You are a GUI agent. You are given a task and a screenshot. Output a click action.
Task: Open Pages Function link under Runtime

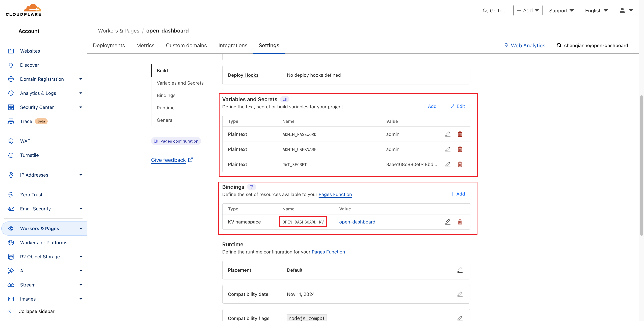328,252
